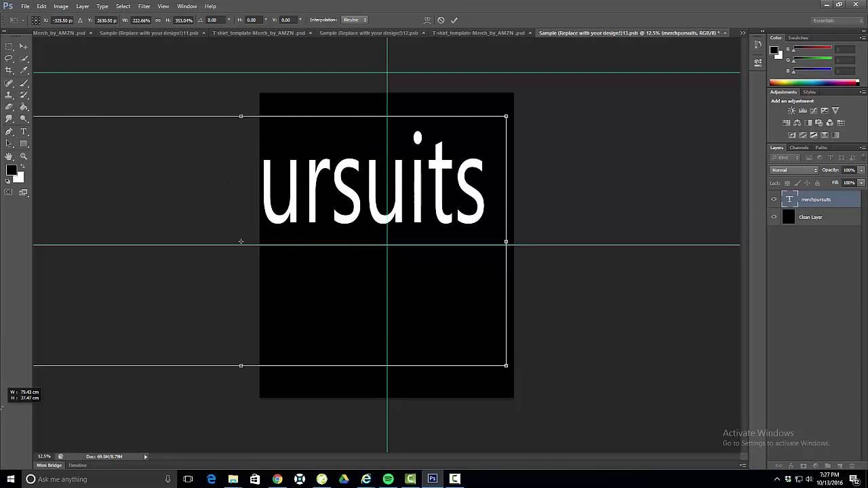Switch to Sample design 11.psb document
This screenshot has width=868, height=488.
coord(149,33)
